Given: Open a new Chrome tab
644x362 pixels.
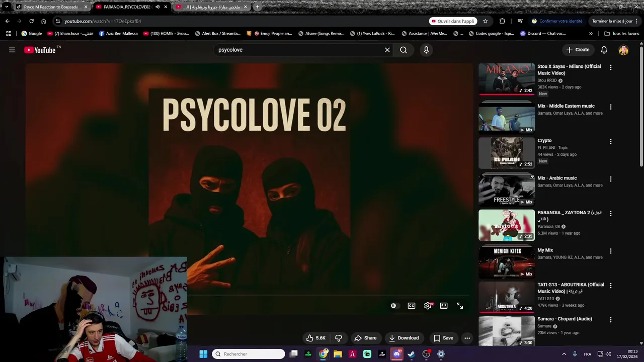Looking at the screenshot, I should [258, 7].
